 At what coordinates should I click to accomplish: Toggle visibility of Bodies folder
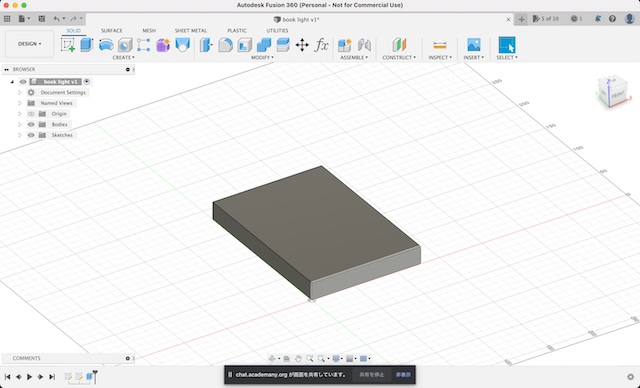(31, 124)
